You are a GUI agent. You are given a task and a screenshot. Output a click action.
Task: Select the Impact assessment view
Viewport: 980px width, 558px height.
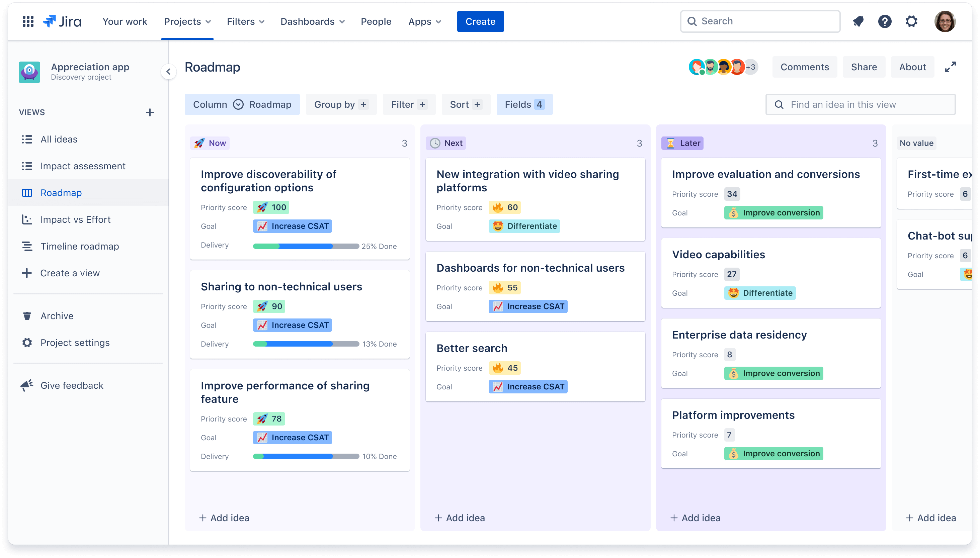coord(82,166)
